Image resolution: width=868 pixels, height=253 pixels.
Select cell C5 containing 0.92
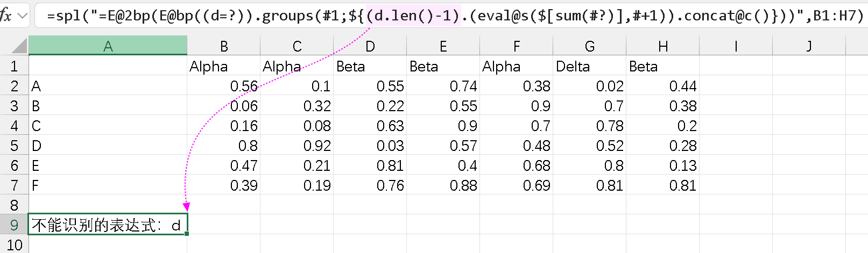coord(297,146)
